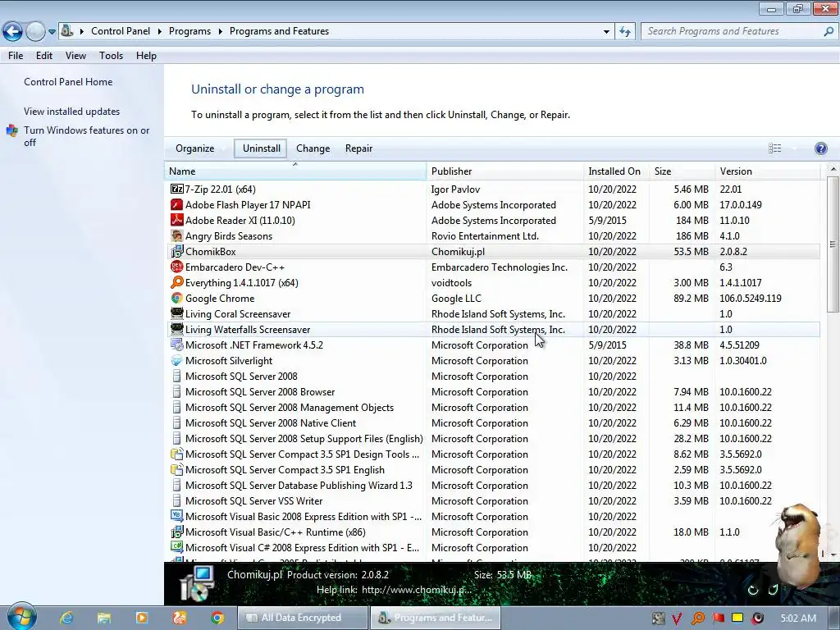
Task: Click the Everything search program icon
Action: [x=177, y=282]
